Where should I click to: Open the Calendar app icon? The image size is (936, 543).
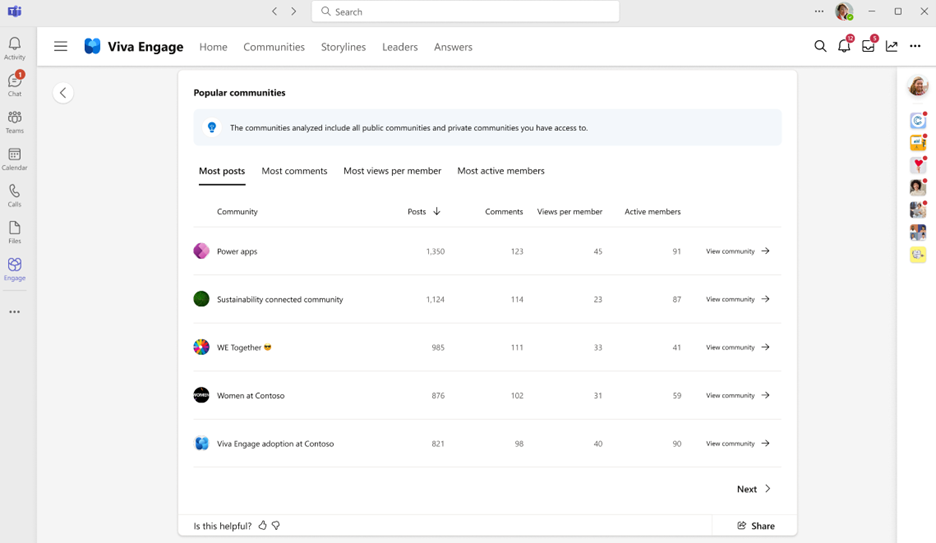(14, 158)
